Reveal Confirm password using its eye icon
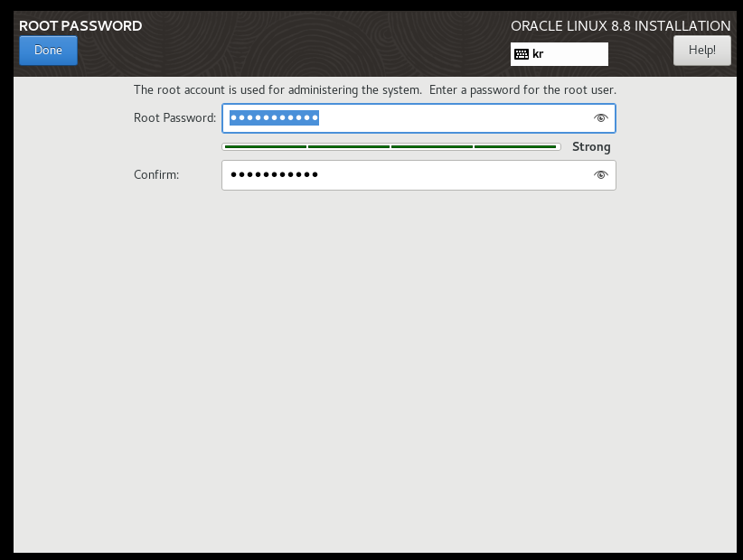The height and width of the screenshot is (560, 743). pos(600,175)
